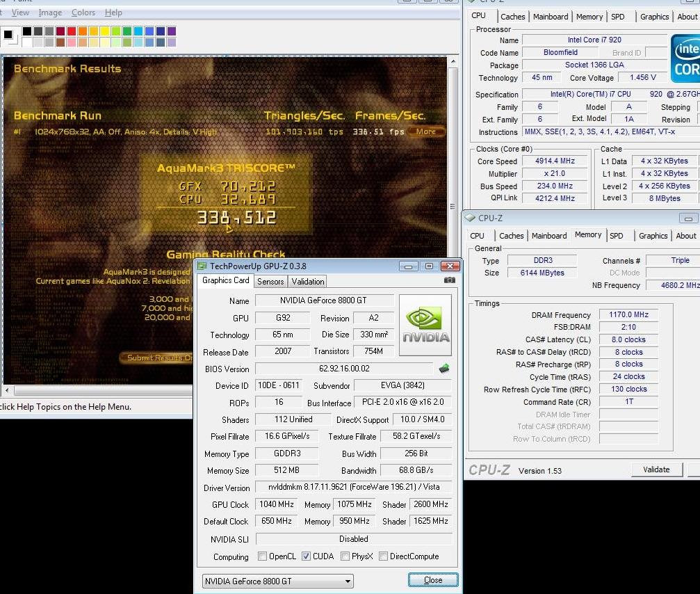Click the Close button in GPU-Z
Screen dimensions: 700x594
tap(433, 579)
